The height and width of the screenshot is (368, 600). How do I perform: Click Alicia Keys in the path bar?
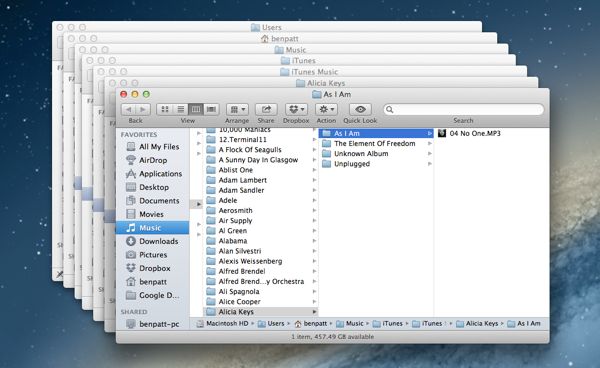click(x=477, y=324)
